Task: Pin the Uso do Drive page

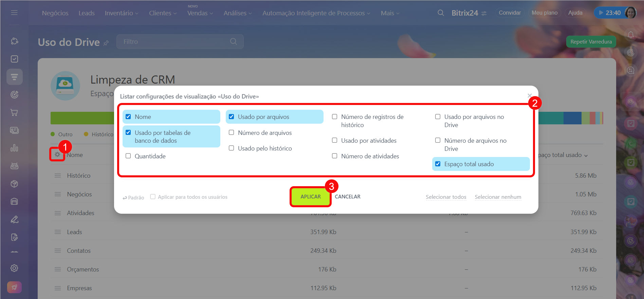Action: click(x=106, y=43)
